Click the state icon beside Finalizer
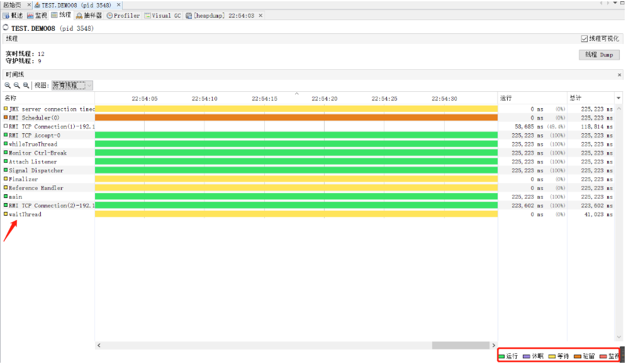This screenshot has height=364, width=626. pyautogui.click(x=6, y=179)
